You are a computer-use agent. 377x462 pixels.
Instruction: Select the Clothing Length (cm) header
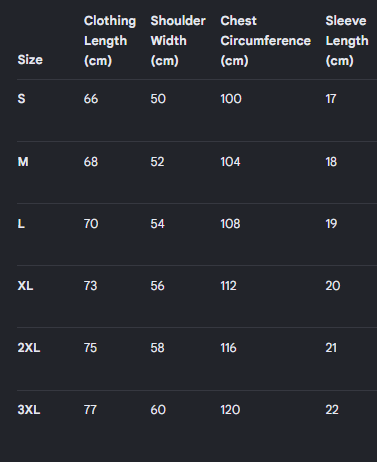coord(110,41)
